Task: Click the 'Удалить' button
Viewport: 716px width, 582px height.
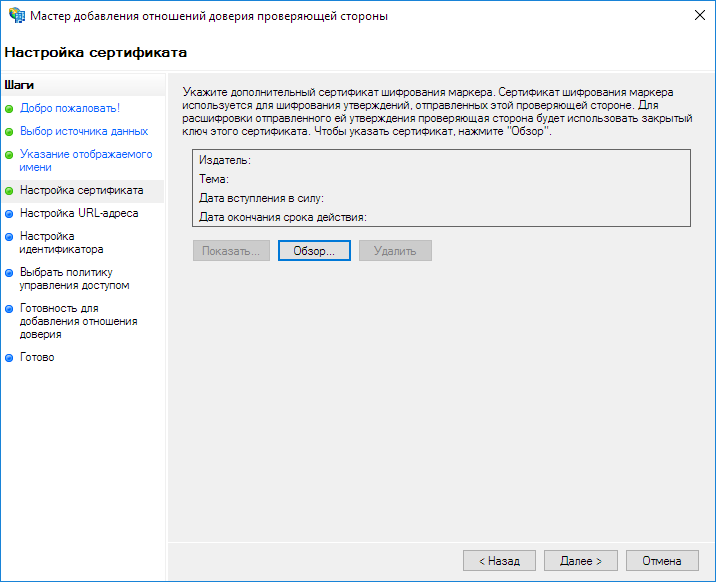Action: [395, 251]
